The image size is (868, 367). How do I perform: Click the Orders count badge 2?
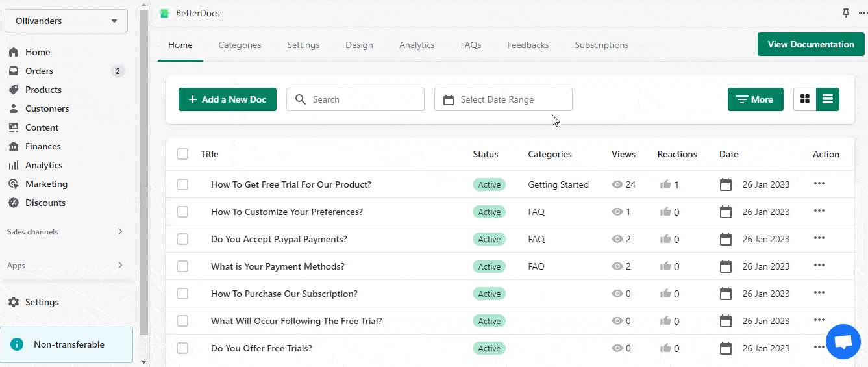pos(118,71)
